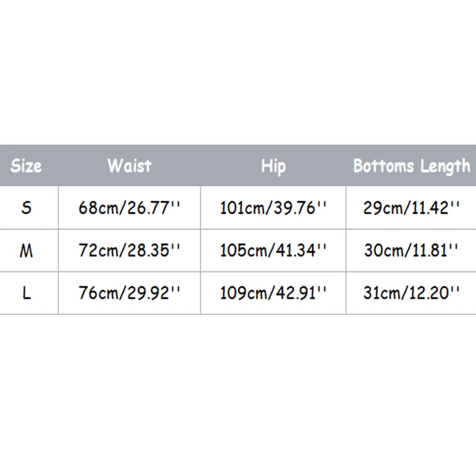Click the 101cm/39.76'' hip cell

point(273,208)
